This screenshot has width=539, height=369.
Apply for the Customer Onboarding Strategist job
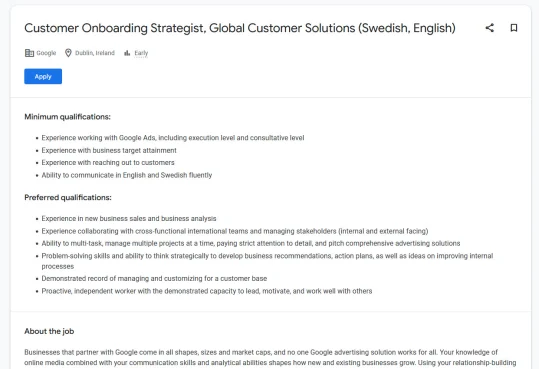tap(43, 76)
